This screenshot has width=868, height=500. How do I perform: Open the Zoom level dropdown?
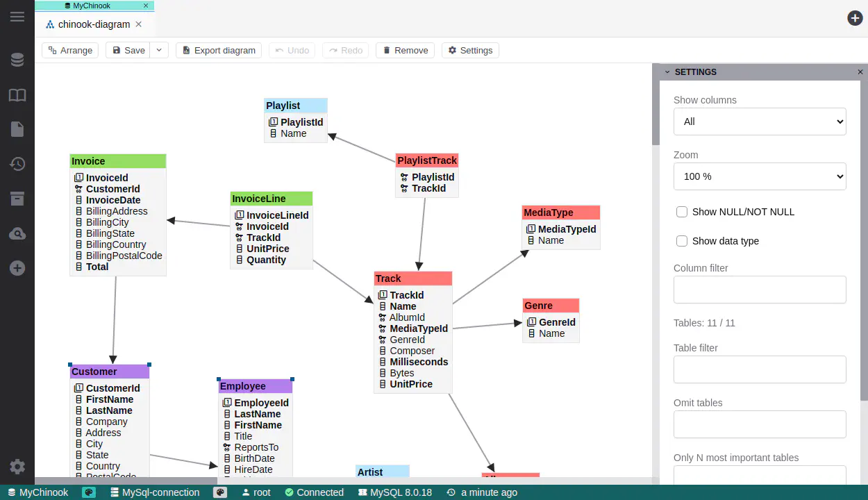click(x=760, y=176)
